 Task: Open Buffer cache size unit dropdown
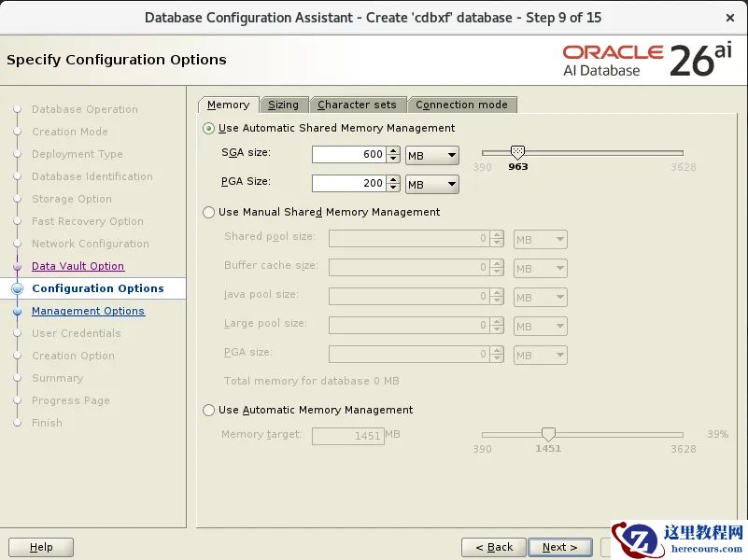click(x=541, y=268)
